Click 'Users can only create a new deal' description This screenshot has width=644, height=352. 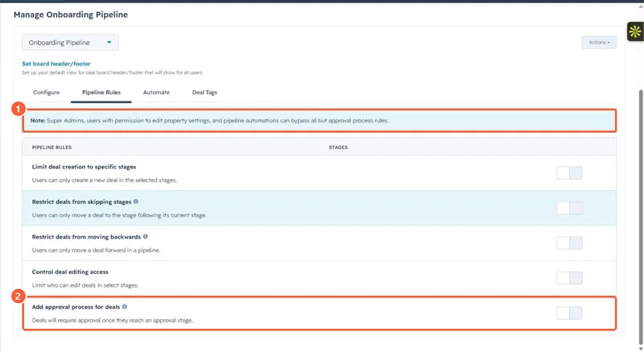tap(105, 180)
